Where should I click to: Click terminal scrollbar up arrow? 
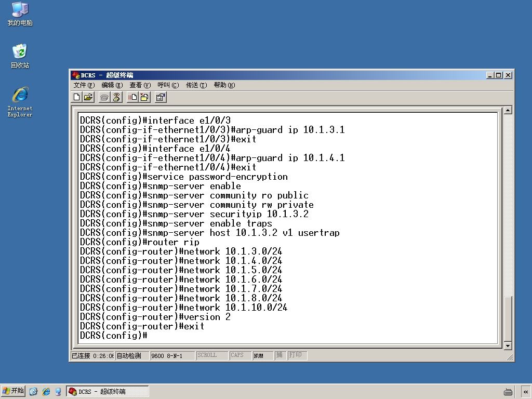(508, 110)
